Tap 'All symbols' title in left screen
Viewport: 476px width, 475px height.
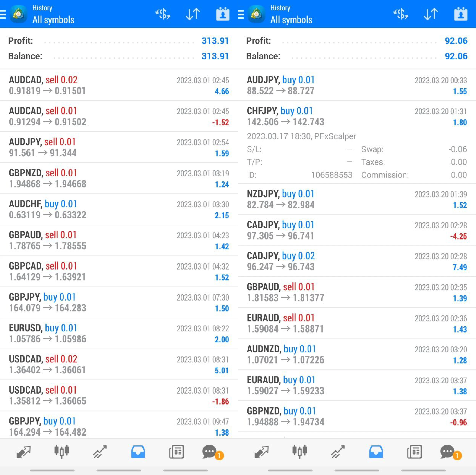click(x=53, y=20)
